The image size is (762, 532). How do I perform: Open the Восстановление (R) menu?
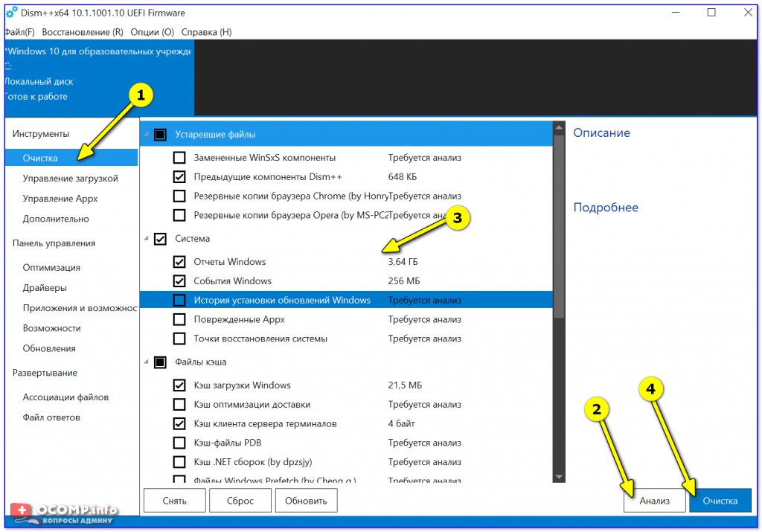(x=83, y=32)
